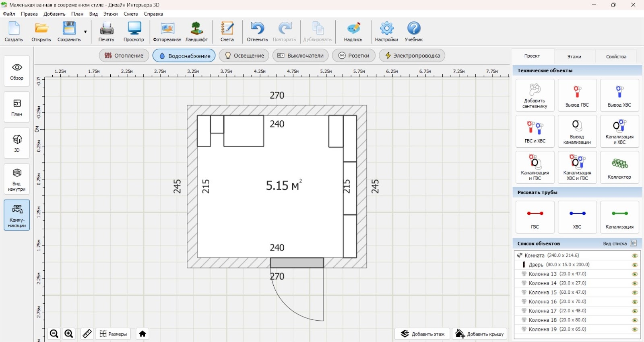Select the door on the floor plan
This screenshot has width=644, height=342.
(297, 263)
